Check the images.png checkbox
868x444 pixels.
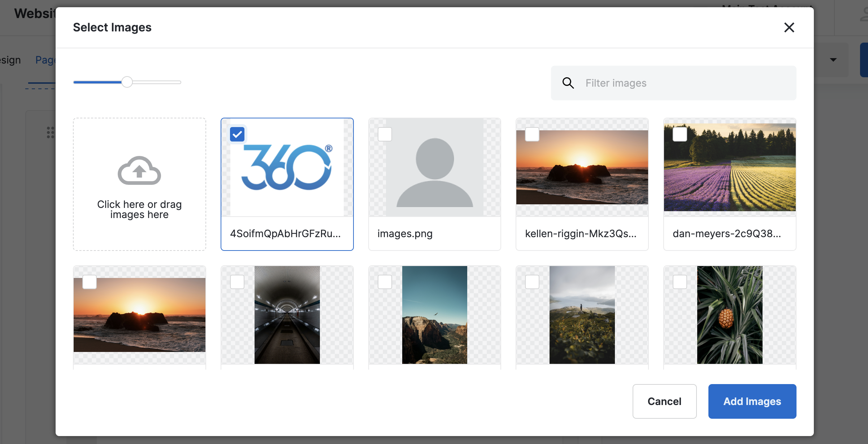tap(385, 135)
